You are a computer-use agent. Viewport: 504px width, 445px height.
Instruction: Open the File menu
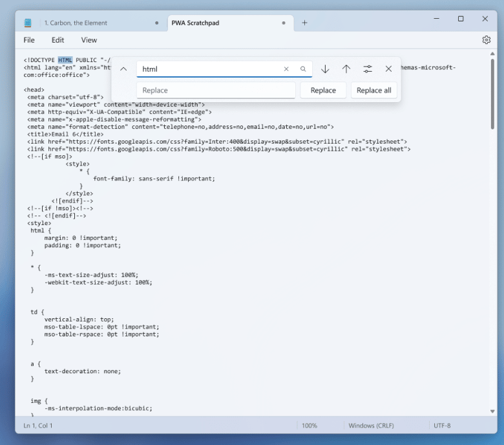click(x=29, y=40)
